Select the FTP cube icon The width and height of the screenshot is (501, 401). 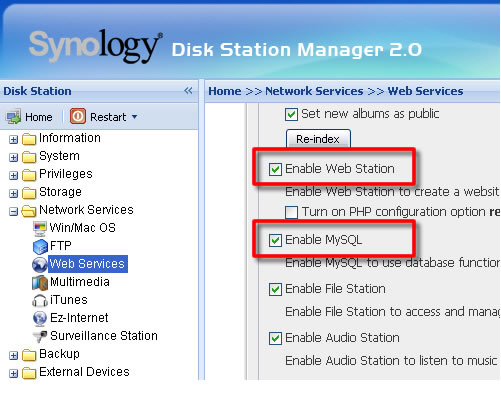pos(40,247)
